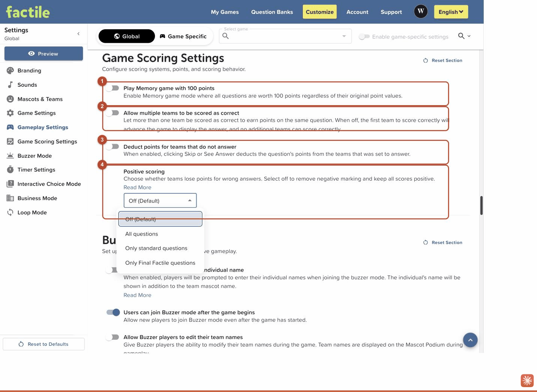This screenshot has width=537, height=392.
Task: Click the scroll-to-top arrow button
Action: coord(470,340)
